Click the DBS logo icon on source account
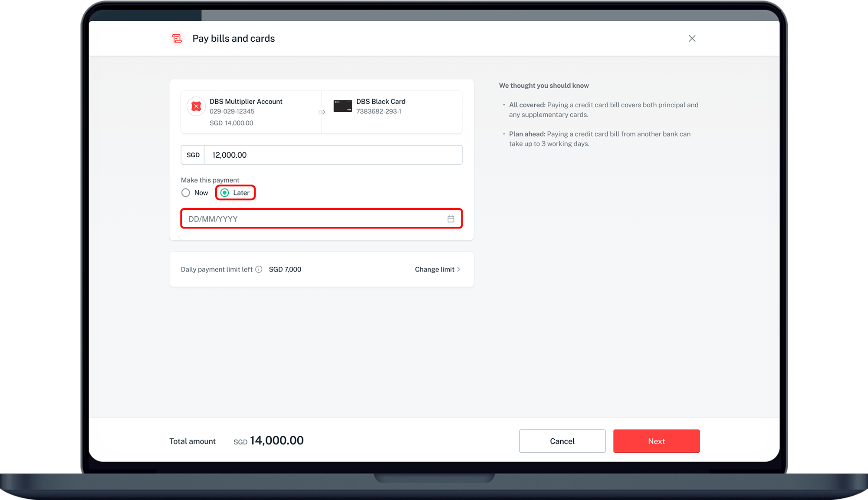 [196, 106]
